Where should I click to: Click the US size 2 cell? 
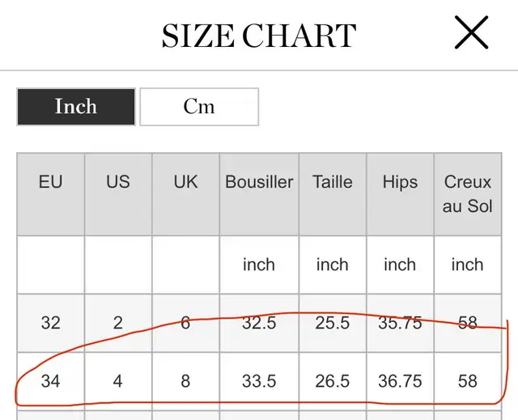118,323
